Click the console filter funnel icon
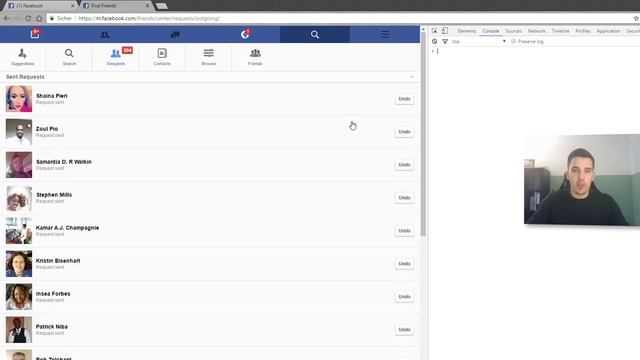The width and height of the screenshot is (640, 360). coord(445,42)
